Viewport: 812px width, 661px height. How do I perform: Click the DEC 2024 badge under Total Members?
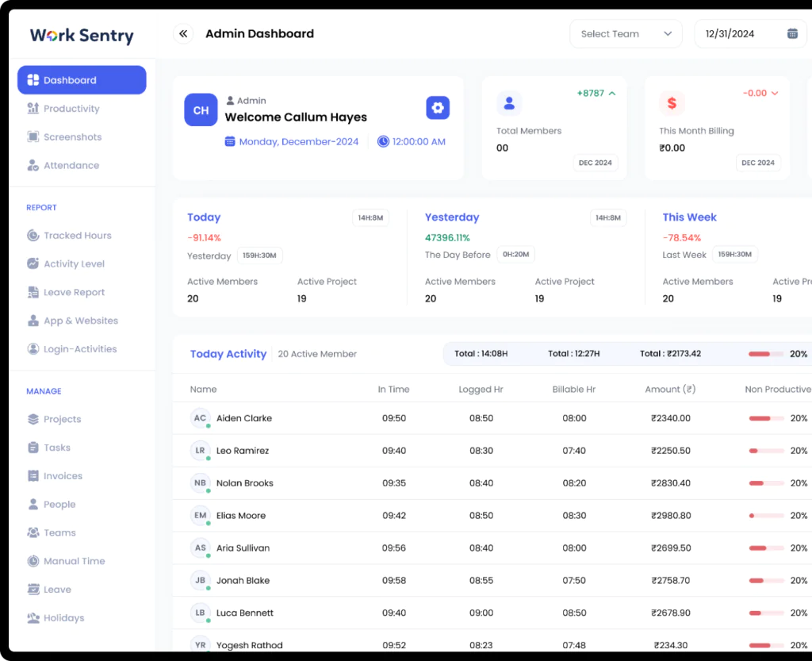click(595, 163)
